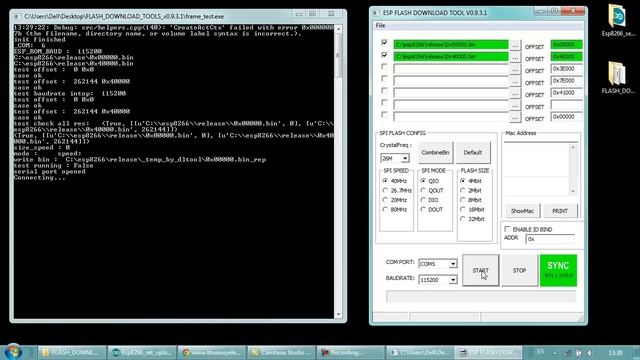Browse file for 0x7E000 offset row
Screen dimensions: 640x360
pyautogui.click(x=515, y=82)
